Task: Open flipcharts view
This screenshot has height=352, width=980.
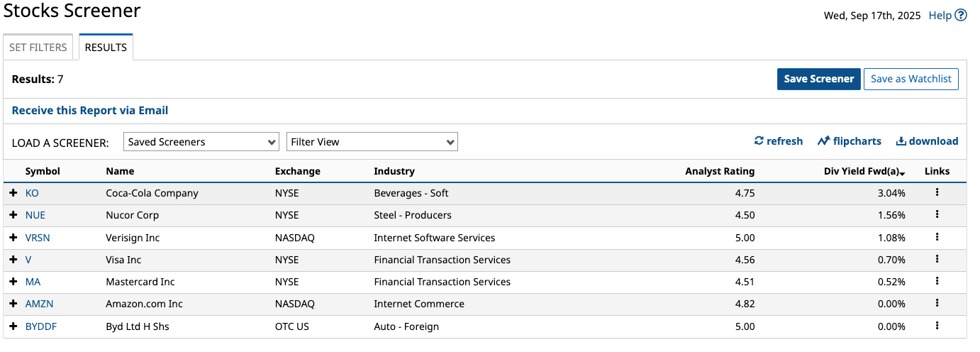Action: click(x=849, y=141)
